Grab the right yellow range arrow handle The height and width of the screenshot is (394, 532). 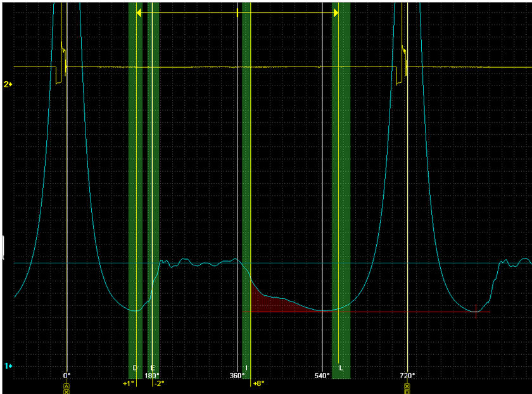(336, 13)
